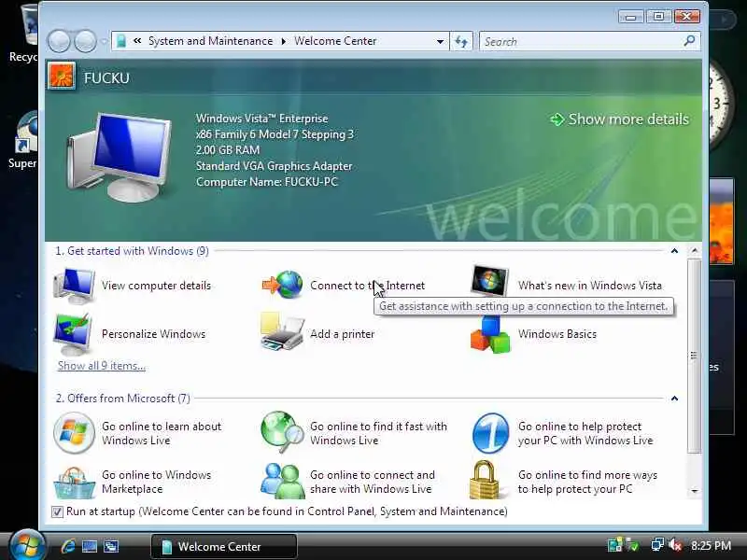Click Windows Basics label
The height and width of the screenshot is (560, 747).
[x=557, y=334]
